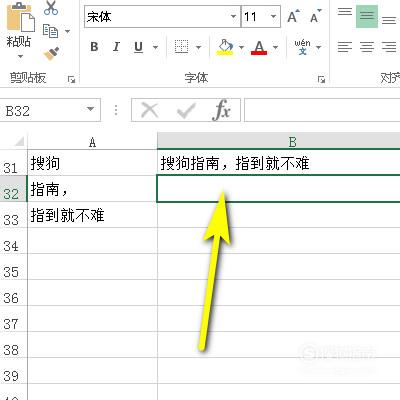Align cell text to the left
Image resolution: width=400 pixels, height=400 pixels.
pyautogui.click(x=345, y=47)
